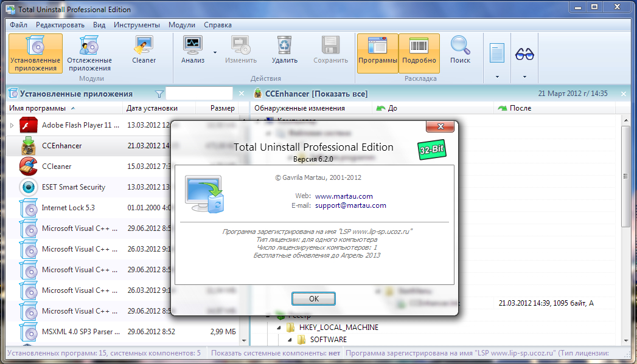Open dropdown under the document page icon
The height and width of the screenshot is (364, 637).
tap(497, 77)
